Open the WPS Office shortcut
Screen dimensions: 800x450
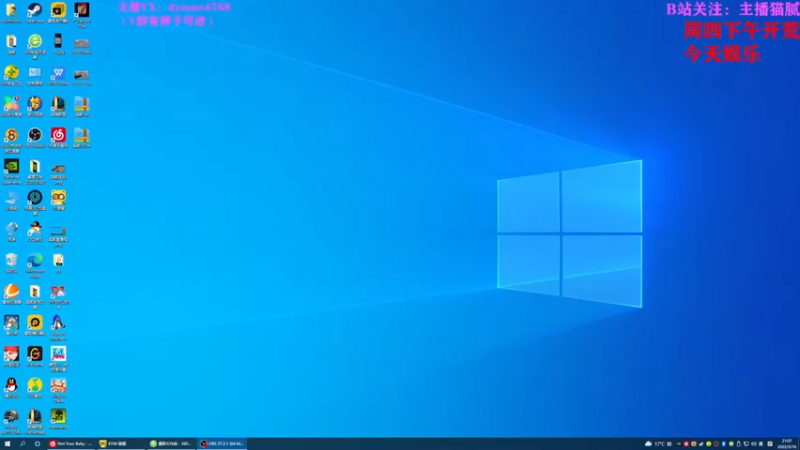[x=58, y=75]
